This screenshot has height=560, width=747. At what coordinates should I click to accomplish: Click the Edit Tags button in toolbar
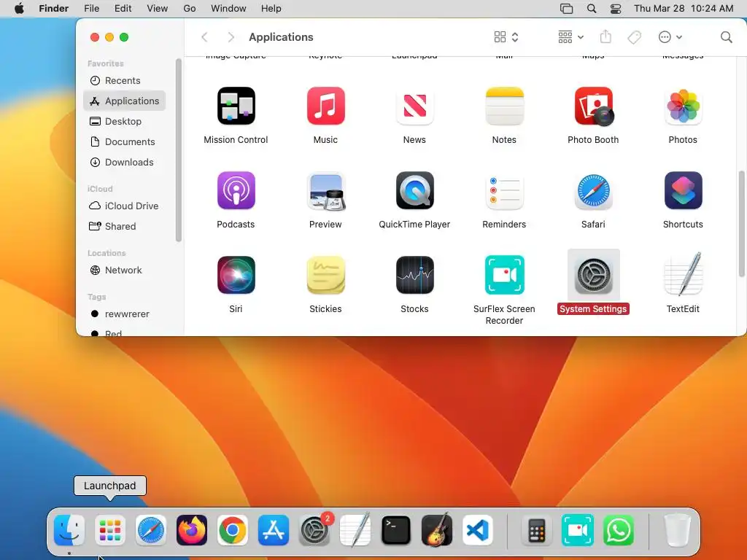click(x=635, y=37)
